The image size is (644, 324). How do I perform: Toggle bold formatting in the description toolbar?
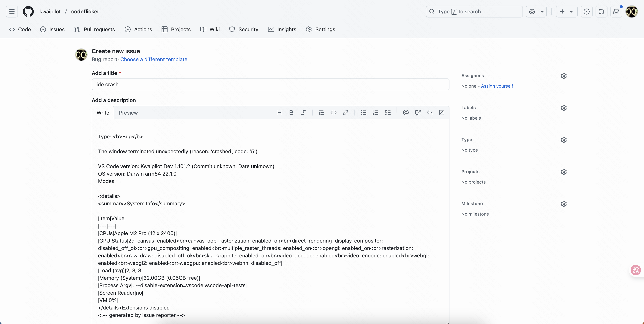click(x=291, y=113)
